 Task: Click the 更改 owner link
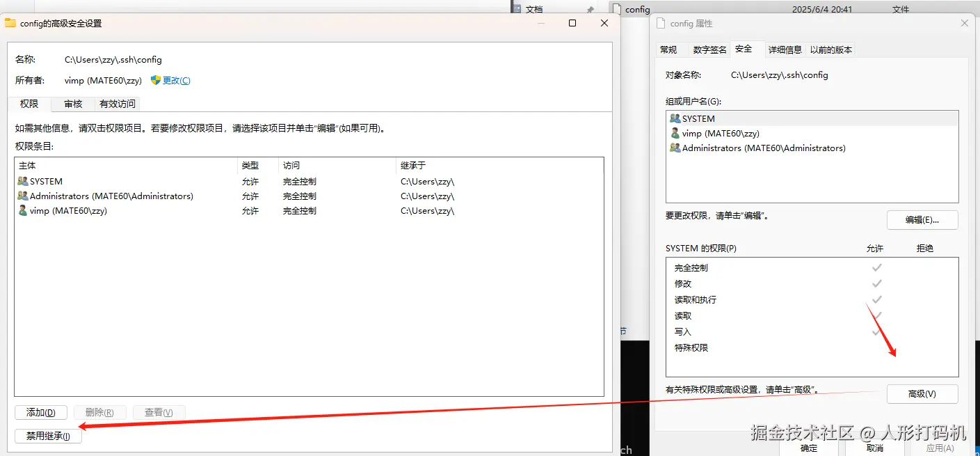(176, 81)
